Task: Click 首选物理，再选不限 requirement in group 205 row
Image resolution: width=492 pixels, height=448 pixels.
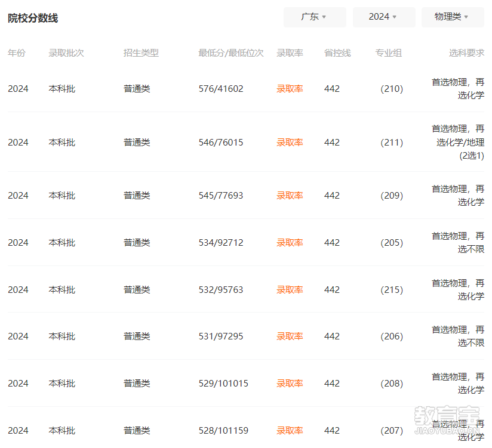Action: (458, 243)
